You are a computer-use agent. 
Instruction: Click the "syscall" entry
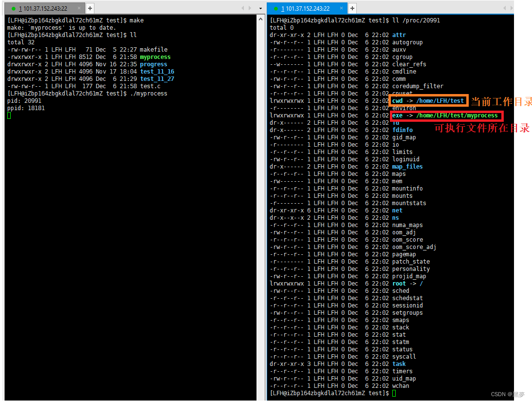404,357
